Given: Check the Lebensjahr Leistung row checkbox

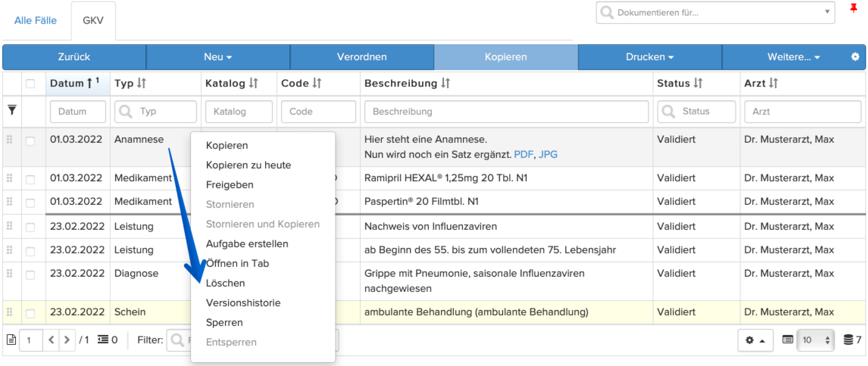Looking at the screenshot, I should [30, 250].
